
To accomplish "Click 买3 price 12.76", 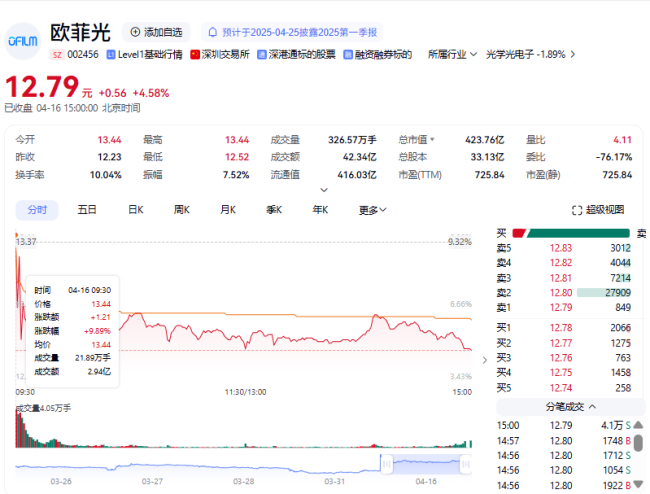I will [560, 358].
